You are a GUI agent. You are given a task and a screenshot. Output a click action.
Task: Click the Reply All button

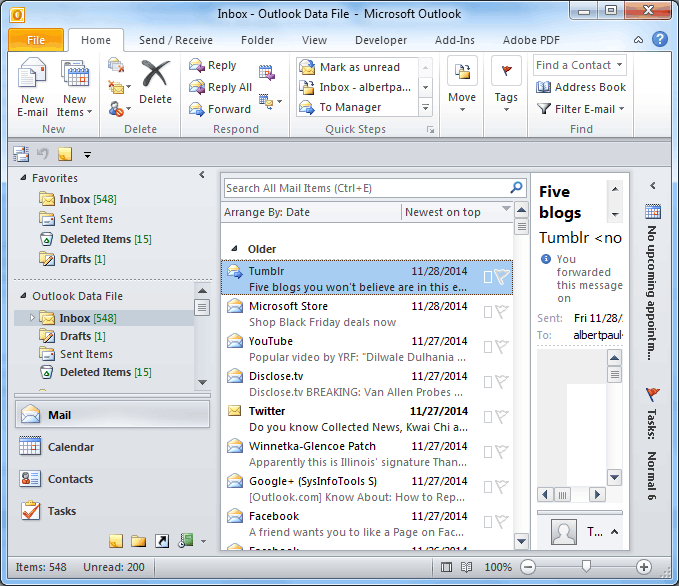pos(220,87)
